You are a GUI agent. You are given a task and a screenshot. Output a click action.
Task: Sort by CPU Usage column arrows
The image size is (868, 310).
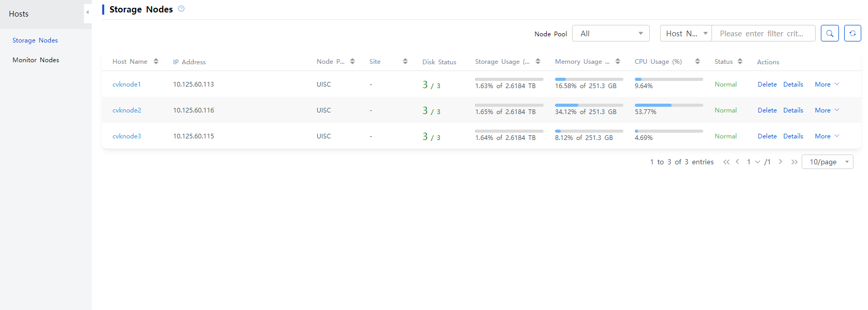[698, 61]
